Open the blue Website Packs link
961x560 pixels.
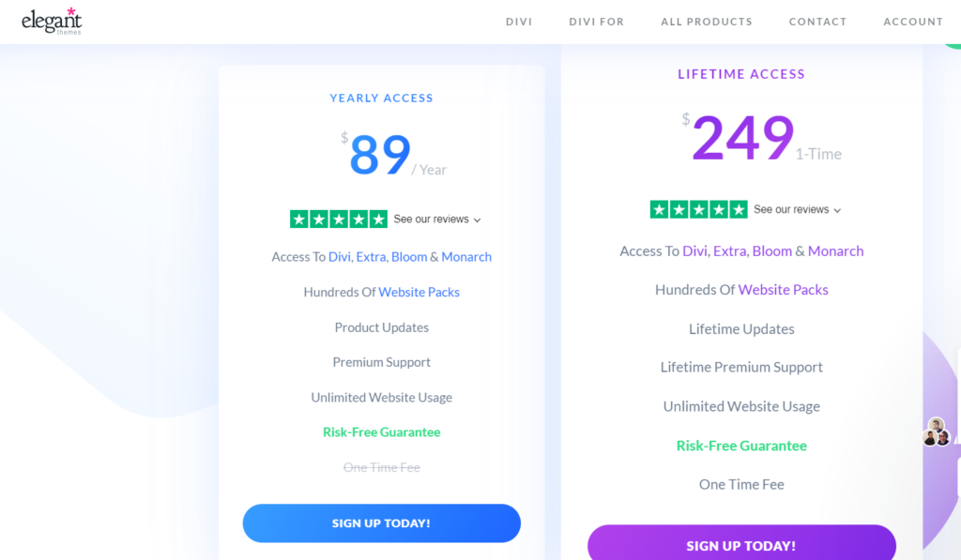(419, 292)
